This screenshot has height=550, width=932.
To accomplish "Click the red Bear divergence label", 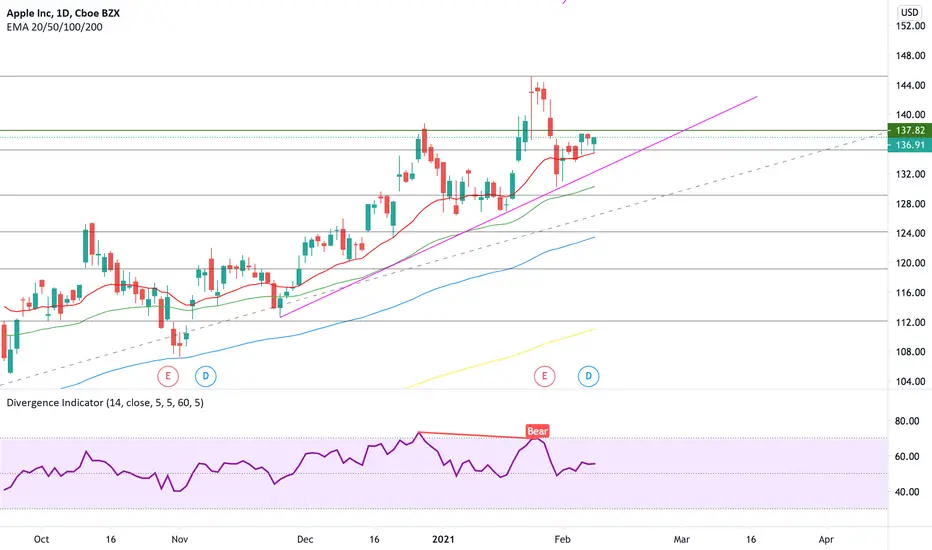I will (x=537, y=431).
